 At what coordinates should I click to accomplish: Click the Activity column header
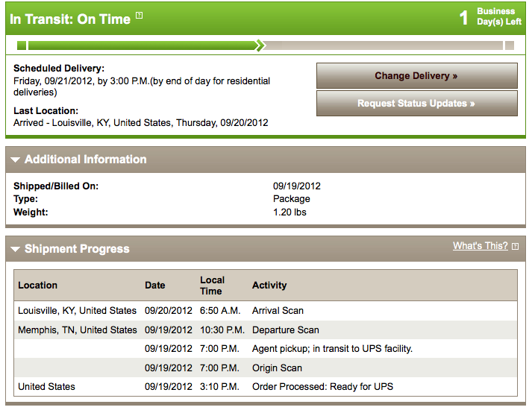pos(269,286)
